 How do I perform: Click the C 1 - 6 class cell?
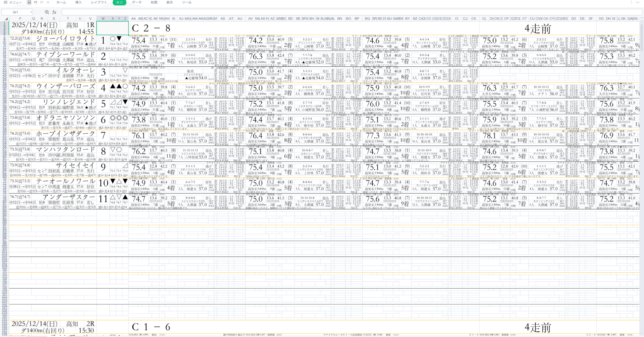pyautogui.click(x=152, y=327)
